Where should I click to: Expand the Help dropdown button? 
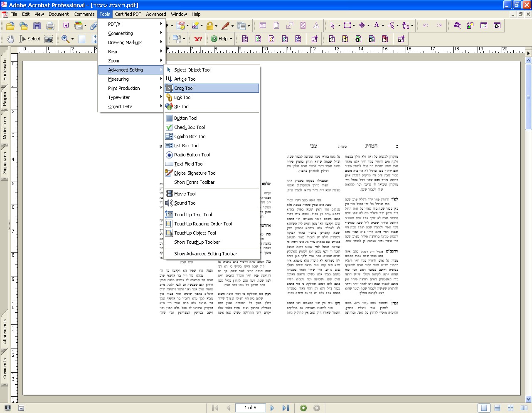[231, 39]
